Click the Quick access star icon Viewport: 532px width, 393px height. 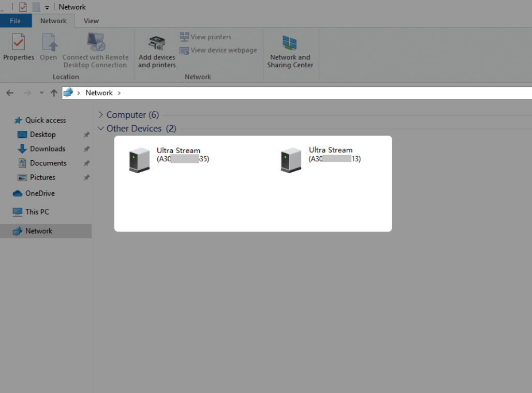[x=18, y=120]
